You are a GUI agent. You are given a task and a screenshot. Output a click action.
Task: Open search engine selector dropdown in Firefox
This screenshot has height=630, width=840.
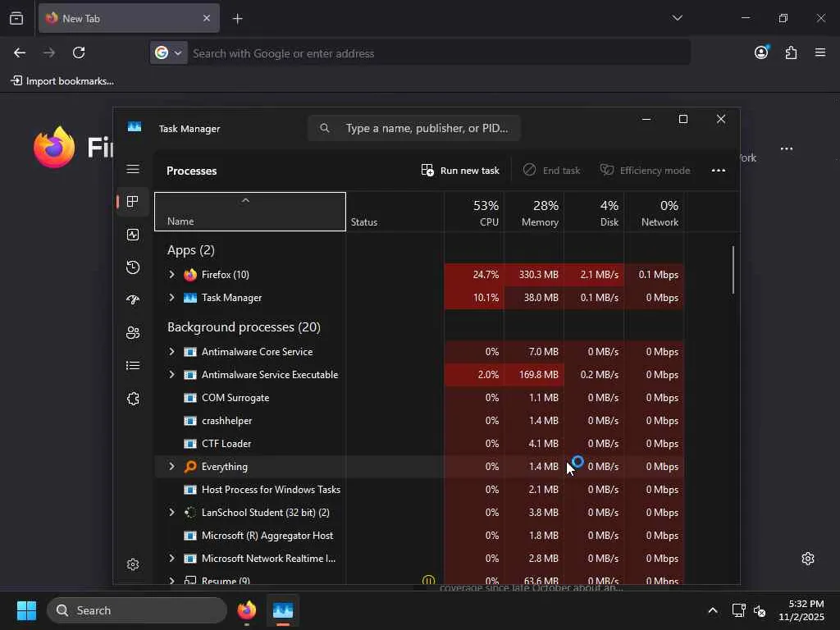tap(169, 52)
